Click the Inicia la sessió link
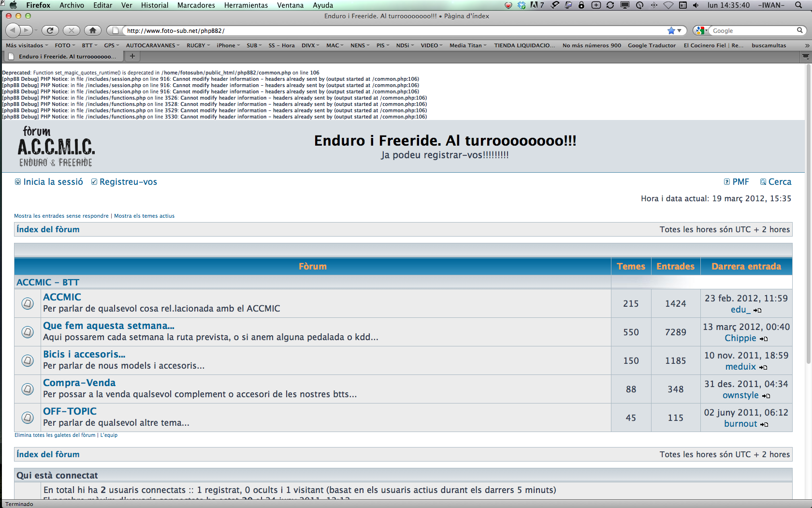The image size is (812, 508). pyautogui.click(x=53, y=181)
